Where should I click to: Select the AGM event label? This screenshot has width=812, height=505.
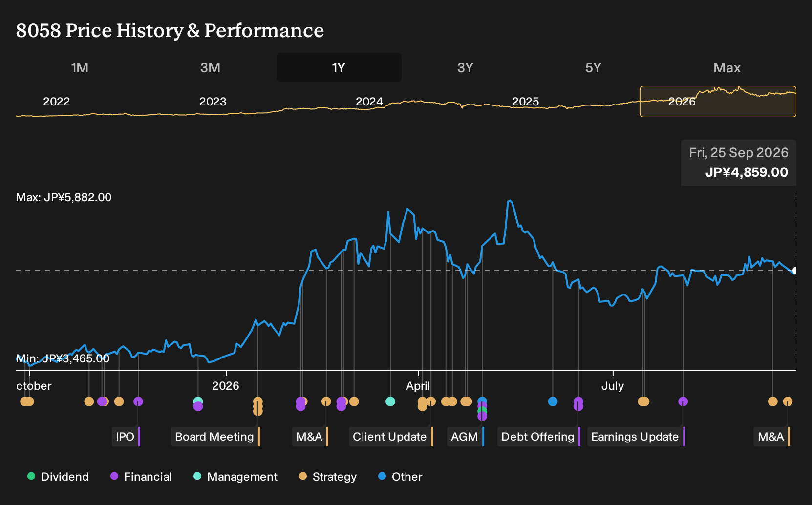466,437
